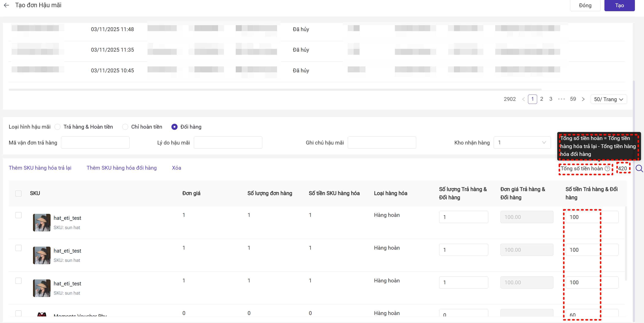Click the pagination ellipsis jump icon
The image size is (644, 323).
(x=561, y=99)
